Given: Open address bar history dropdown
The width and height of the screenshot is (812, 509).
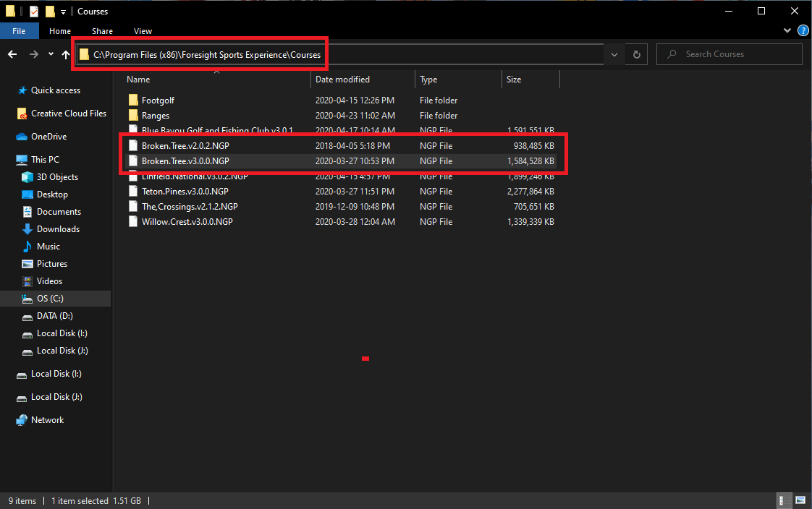Looking at the screenshot, I should 614,54.
